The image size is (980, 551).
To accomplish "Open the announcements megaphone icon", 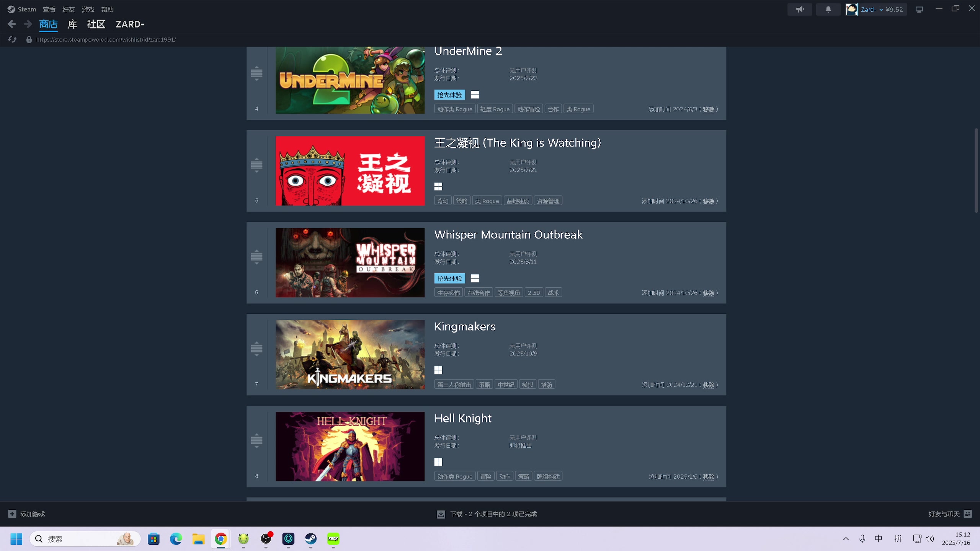I will (800, 9).
